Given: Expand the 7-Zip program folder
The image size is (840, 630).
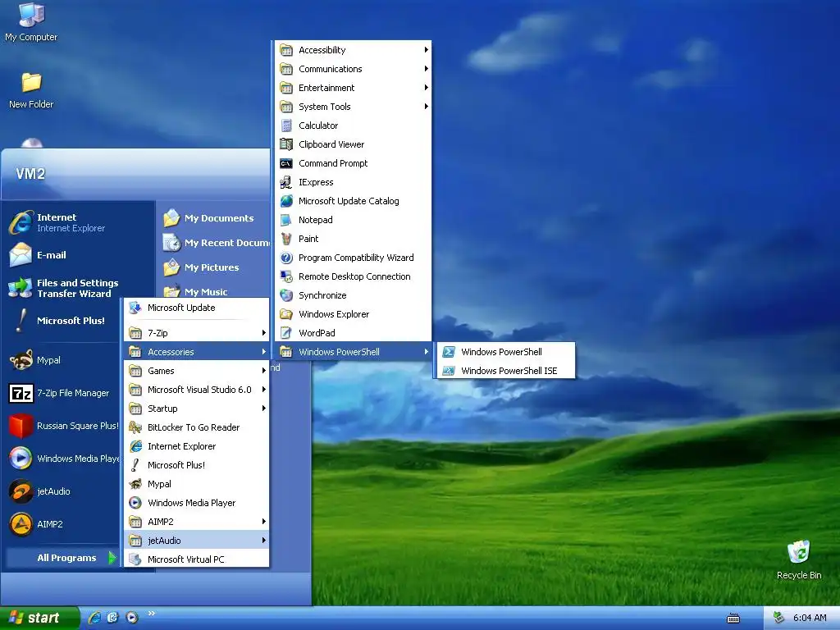Looking at the screenshot, I should [x=197, y=333].
